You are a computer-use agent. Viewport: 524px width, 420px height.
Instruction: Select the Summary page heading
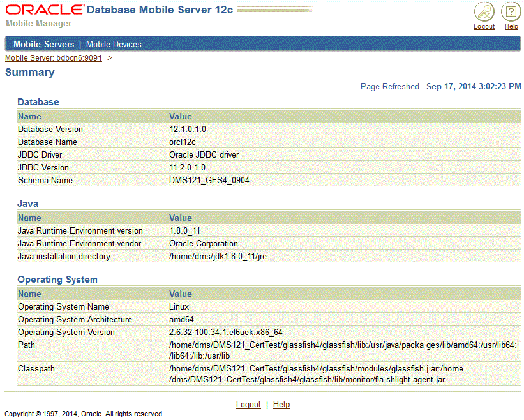[x=30, y=72]
